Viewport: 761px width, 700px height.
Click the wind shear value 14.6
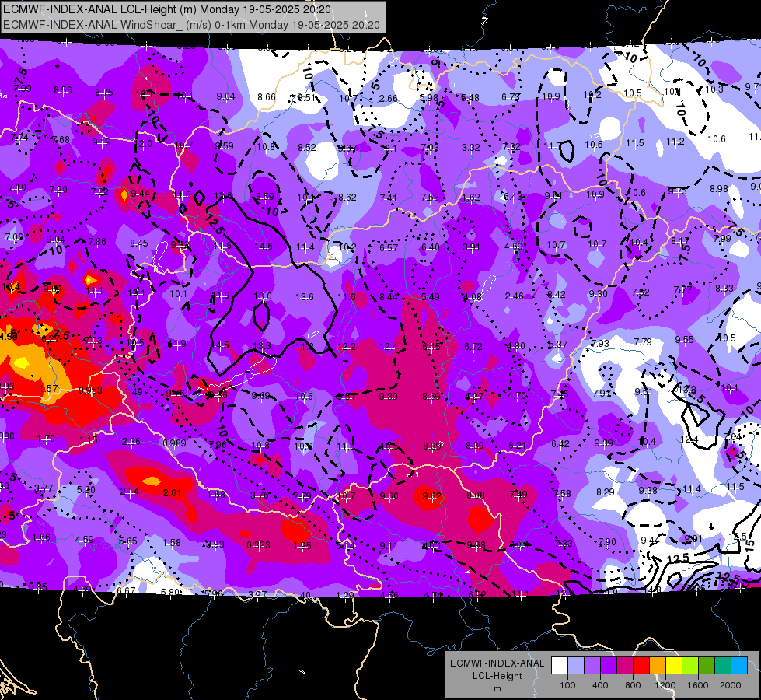pyautogui.click(x=263, y=247)
